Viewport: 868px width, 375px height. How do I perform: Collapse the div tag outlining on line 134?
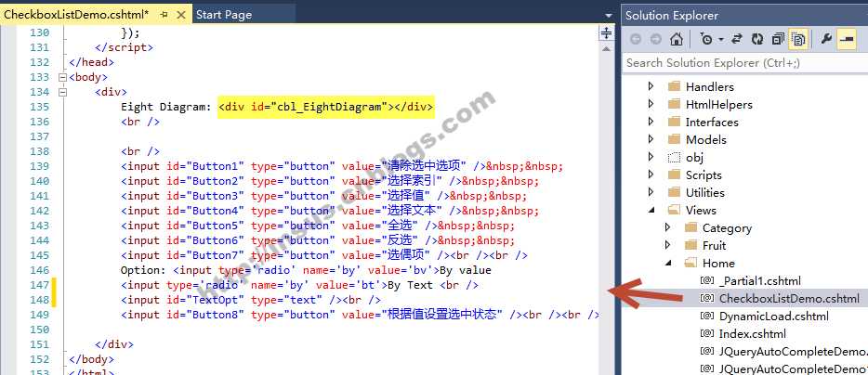click(x=62, y=92)
